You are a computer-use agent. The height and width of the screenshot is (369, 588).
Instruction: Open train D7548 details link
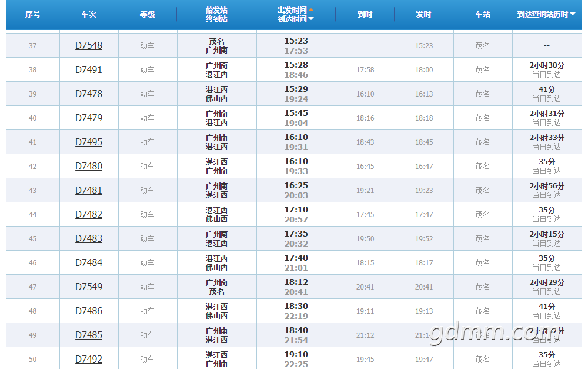click(x=89, y=45)
